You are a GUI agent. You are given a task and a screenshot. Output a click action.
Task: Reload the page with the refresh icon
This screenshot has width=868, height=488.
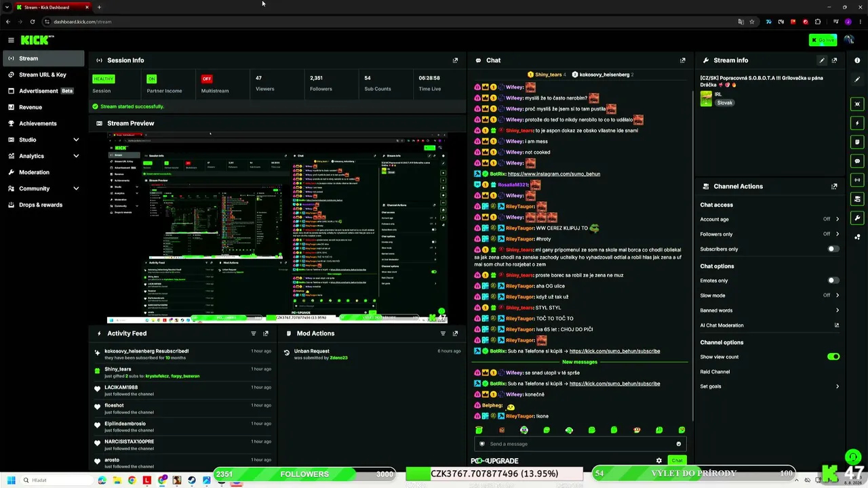[x=32, y=22]
